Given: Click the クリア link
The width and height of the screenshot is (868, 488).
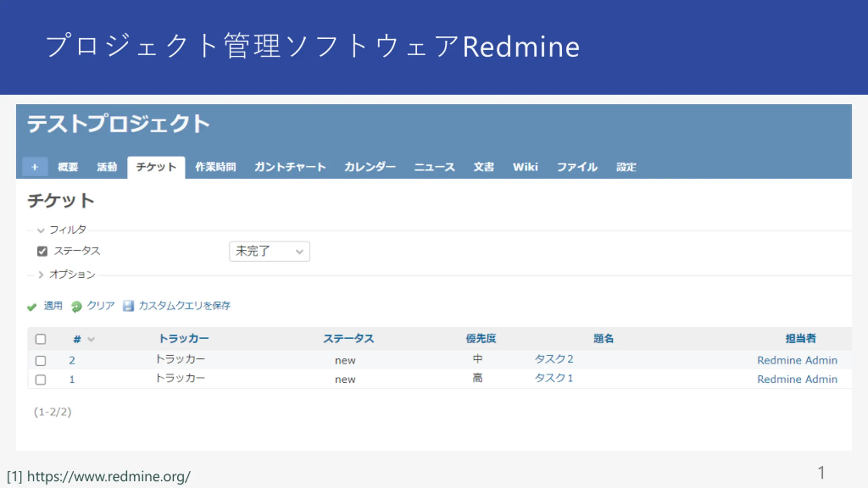Looking at the screenshot, I should [x=101, y=306].
